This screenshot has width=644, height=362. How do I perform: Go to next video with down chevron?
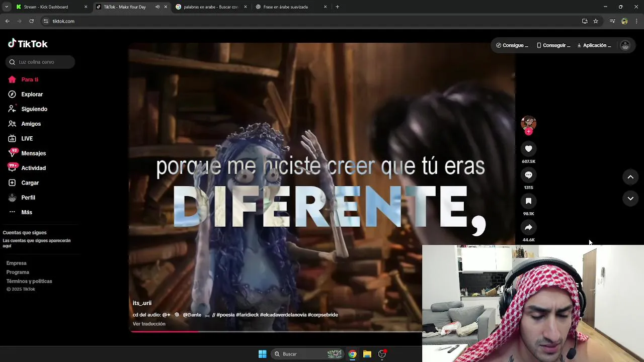point(630,199)
